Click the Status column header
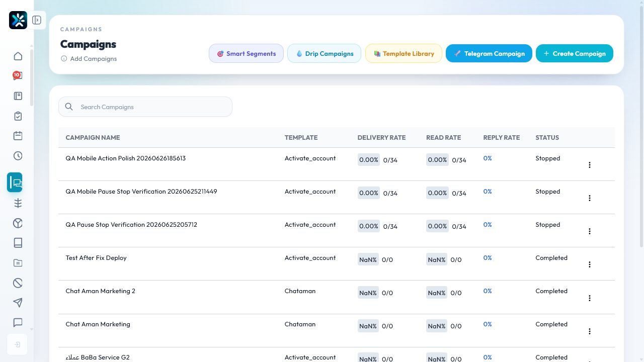 tap(547, 137)
